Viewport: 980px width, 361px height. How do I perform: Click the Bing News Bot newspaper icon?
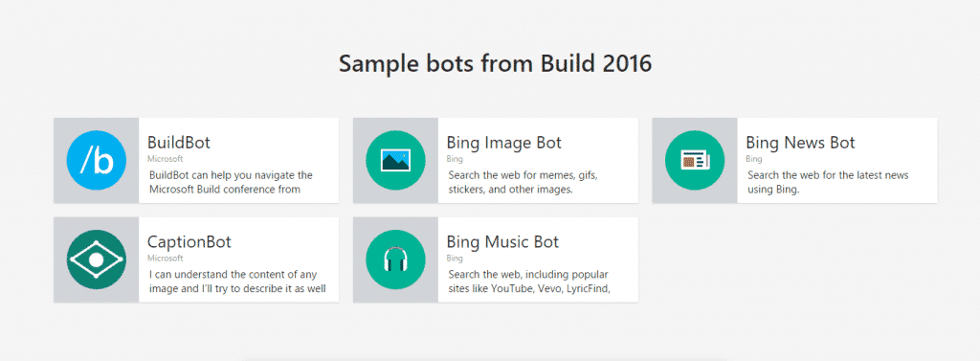[695, 160]
